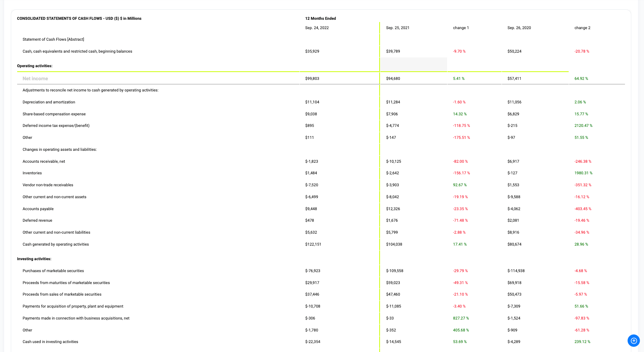Click the -403.45 % accounts payable change
The width and height of the screenshot is (644, 352).
coord(582,209)
